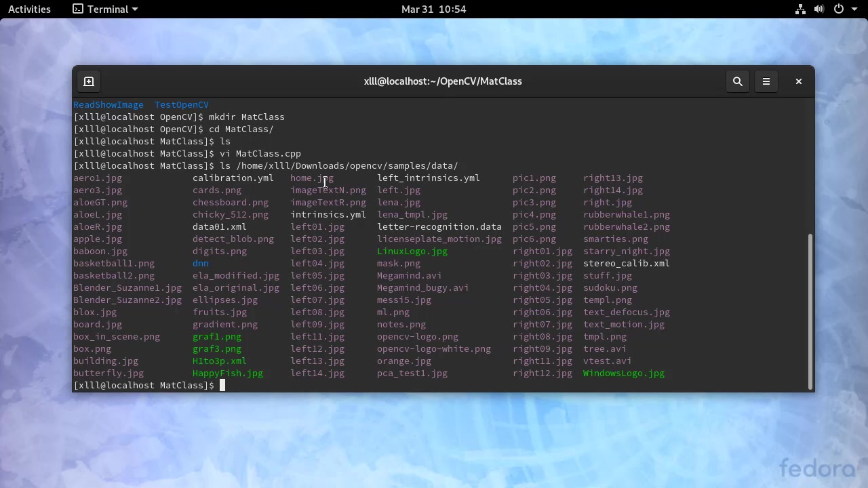Image resolution: width=868 pixels, height=488 pixels.
Task: Click the file name aero1.jpg
Action: pos(98,178)
